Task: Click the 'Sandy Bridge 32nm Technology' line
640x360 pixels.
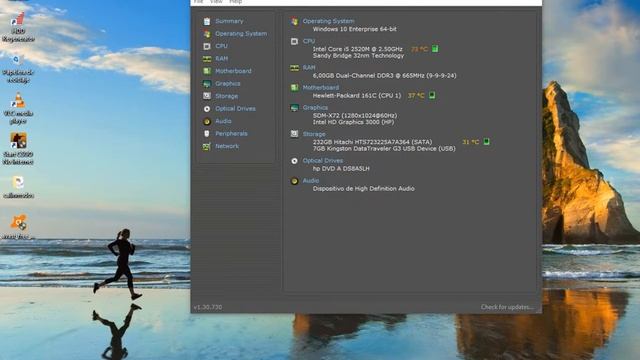Action: tap(358, 56)
